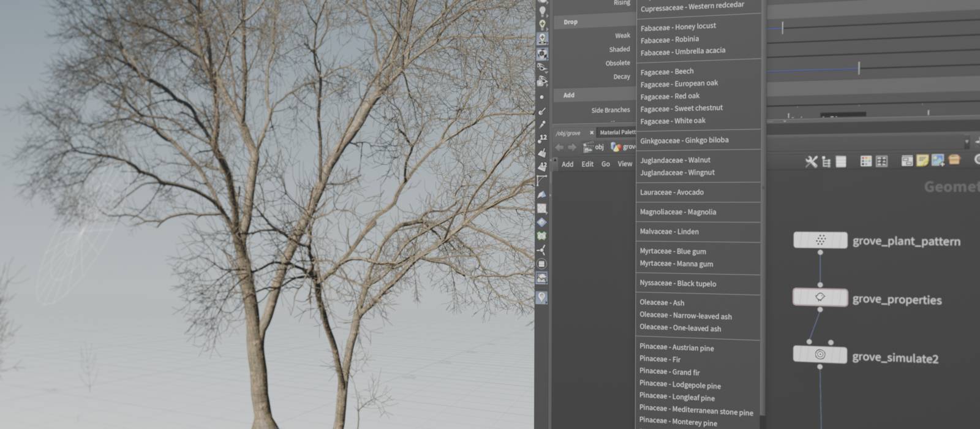
Task: Choose Ginkgoaceae - Ginkgo biloba from list
Action: [684, 140]
